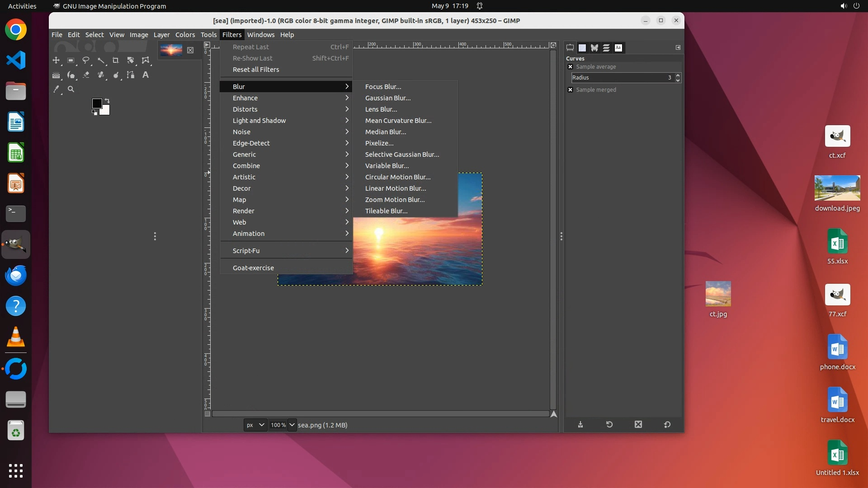Open the 100% zoom level dropdown
Screen dimensions: 868x488
point(292,425)
